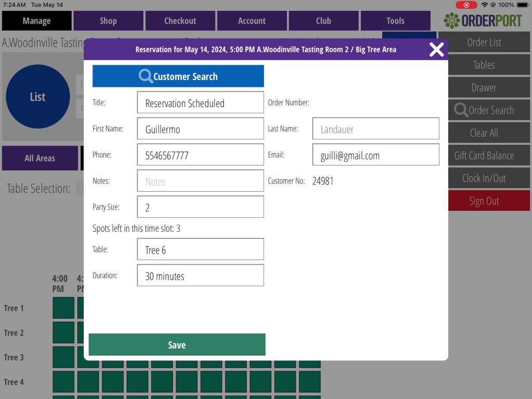Click the First Name field containing Guillermo

pyautogui.click(x=201, y=129)
